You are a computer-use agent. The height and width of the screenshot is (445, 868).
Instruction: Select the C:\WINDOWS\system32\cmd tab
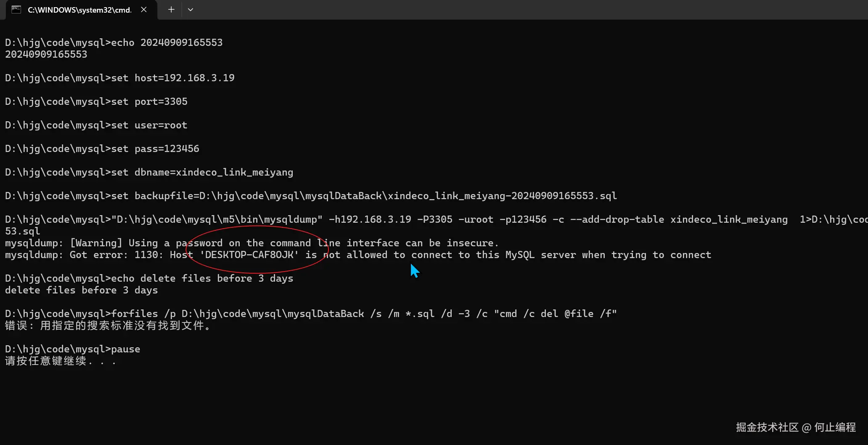coord(79,10)
